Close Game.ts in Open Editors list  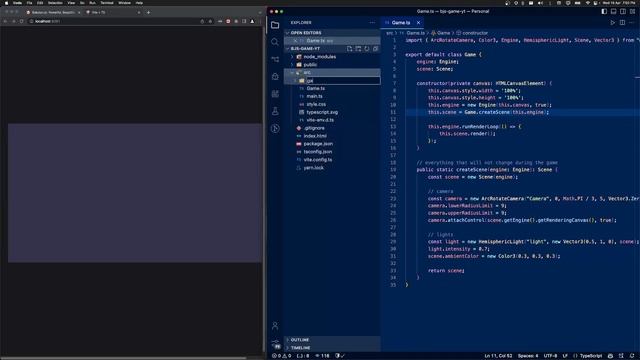click(295, 41)
